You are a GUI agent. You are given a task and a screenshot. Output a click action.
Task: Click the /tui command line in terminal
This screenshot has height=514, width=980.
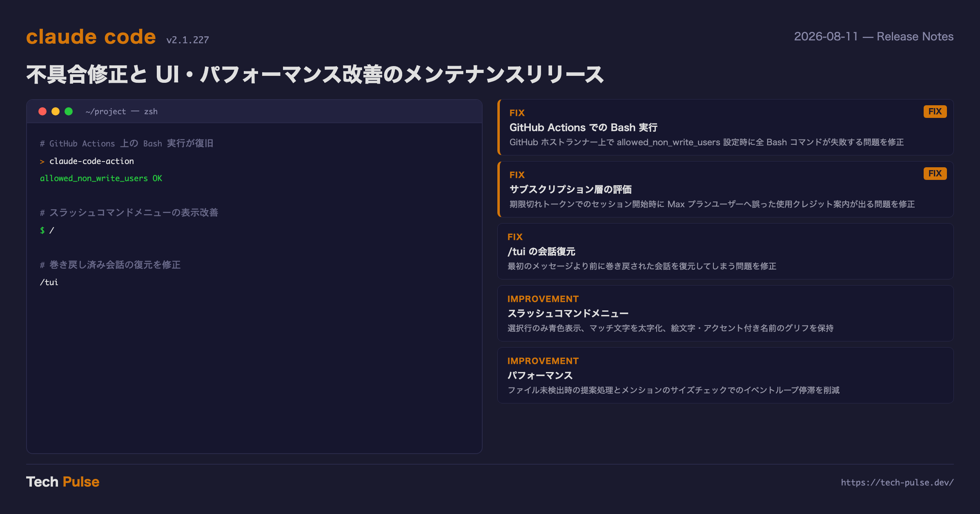point(49,282)
